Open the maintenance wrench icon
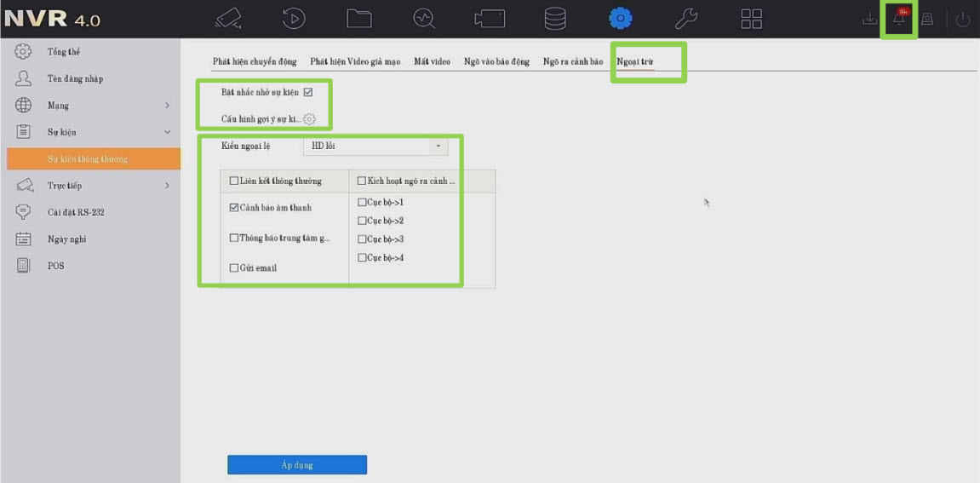 coord(686,19)
